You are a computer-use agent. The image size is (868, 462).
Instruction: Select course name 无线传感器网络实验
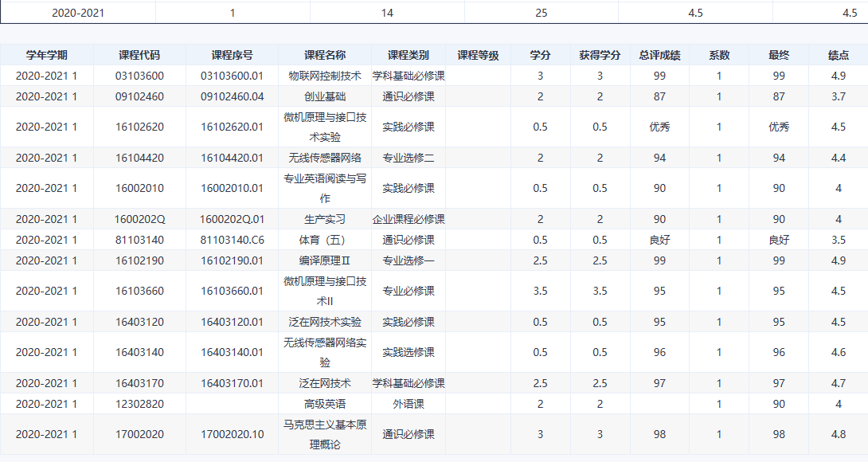tap(325, 352)
